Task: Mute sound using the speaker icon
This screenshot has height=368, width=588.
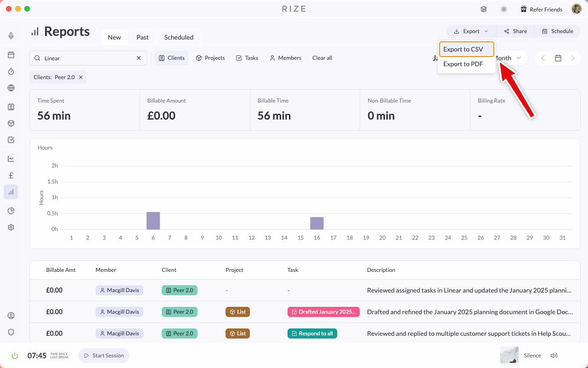Action: click(x=554, y=355)
